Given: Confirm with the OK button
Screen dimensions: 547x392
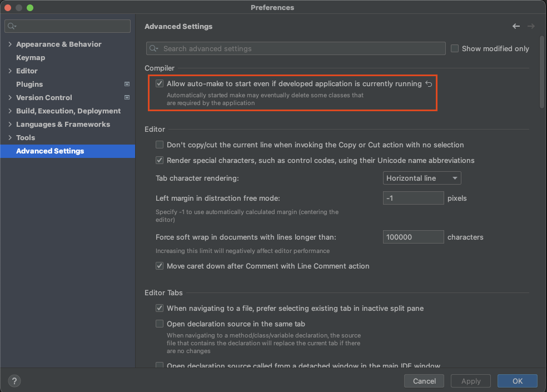Looking at the screenshot, I should (518, 381).
